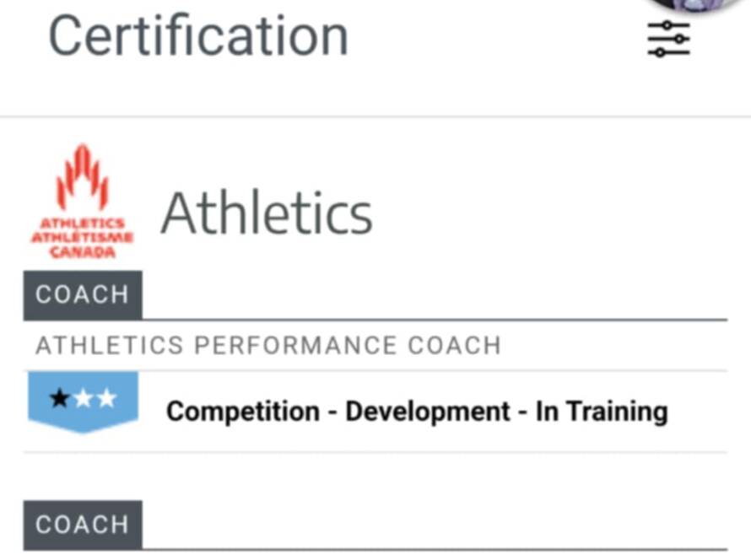The height and width of the screenshot is (560, 751).
Task: Tap the black star in the badge
Action: pyautogui.click(x=61, y=398)
